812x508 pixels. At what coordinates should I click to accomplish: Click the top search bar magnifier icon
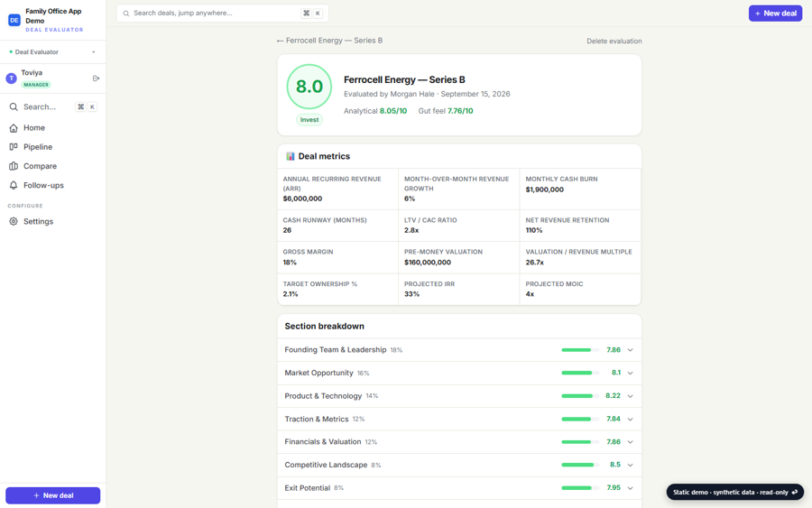tap(125, 14)
